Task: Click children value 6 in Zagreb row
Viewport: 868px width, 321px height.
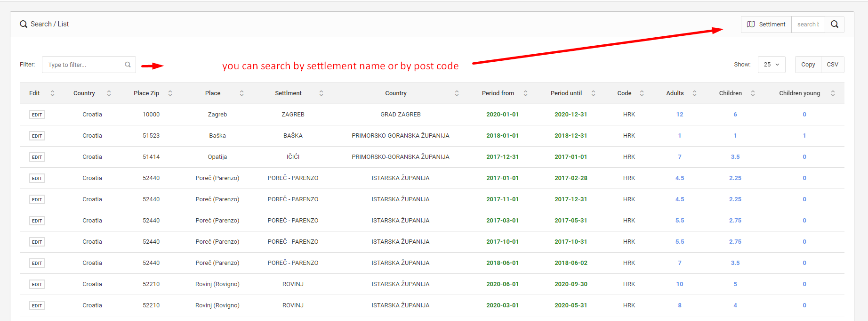Action: click(x=735, y=115)
